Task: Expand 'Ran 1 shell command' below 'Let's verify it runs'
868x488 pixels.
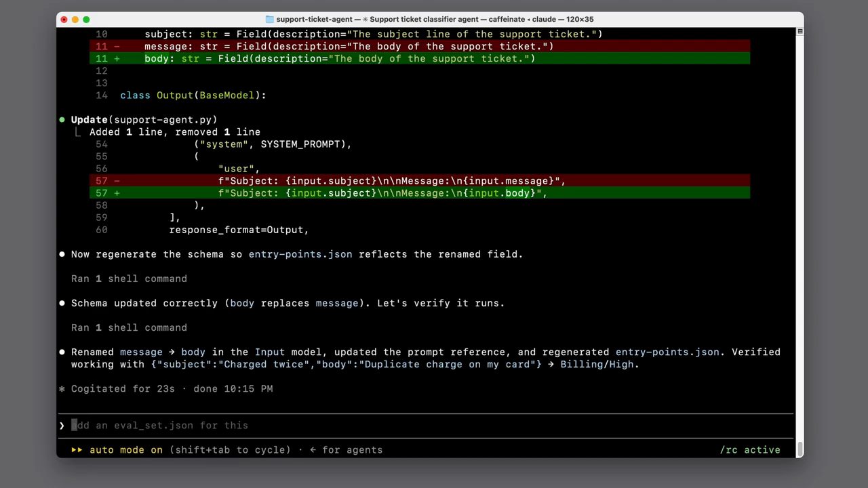Action: pos(129,327)
